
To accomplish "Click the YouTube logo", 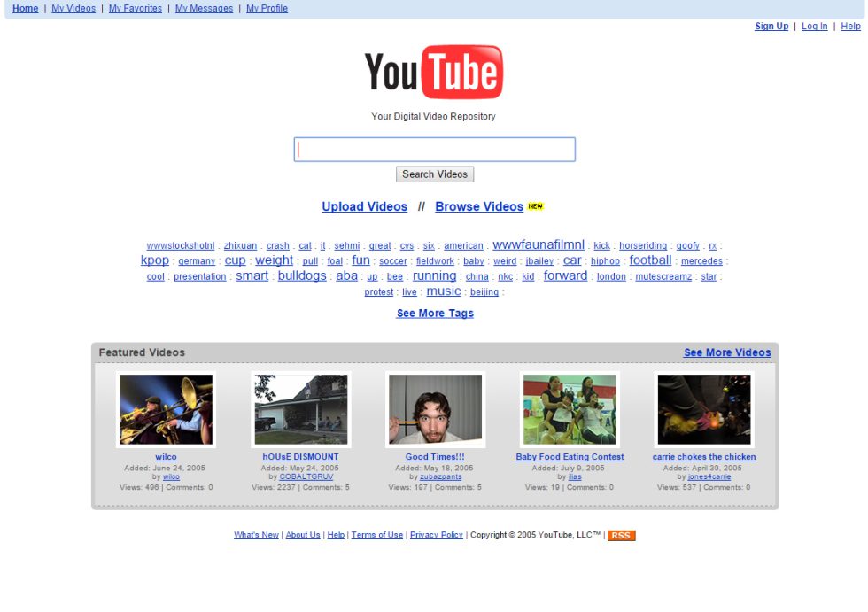I will tap(433, 72).
